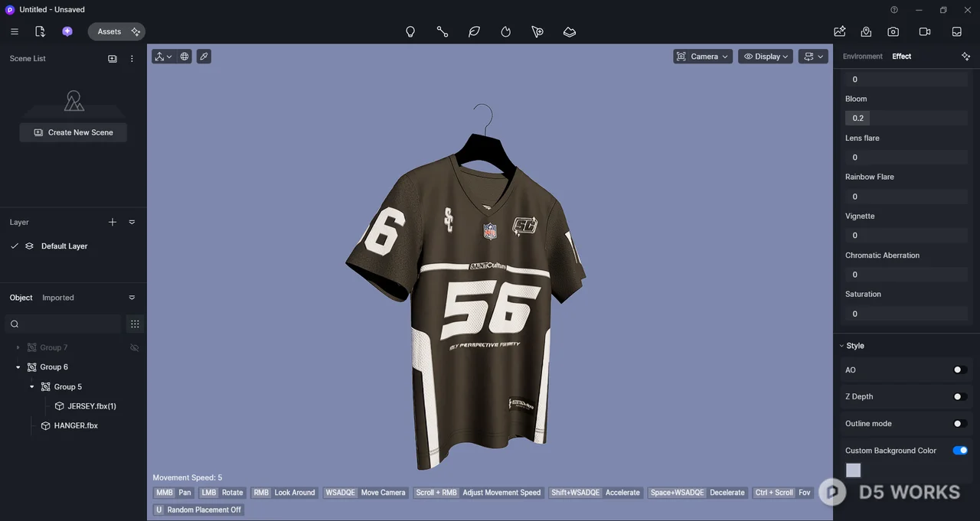Open the Assets library button
This screenshot has height=521, width=980.
pyautogui.click(x=109, y=31)
